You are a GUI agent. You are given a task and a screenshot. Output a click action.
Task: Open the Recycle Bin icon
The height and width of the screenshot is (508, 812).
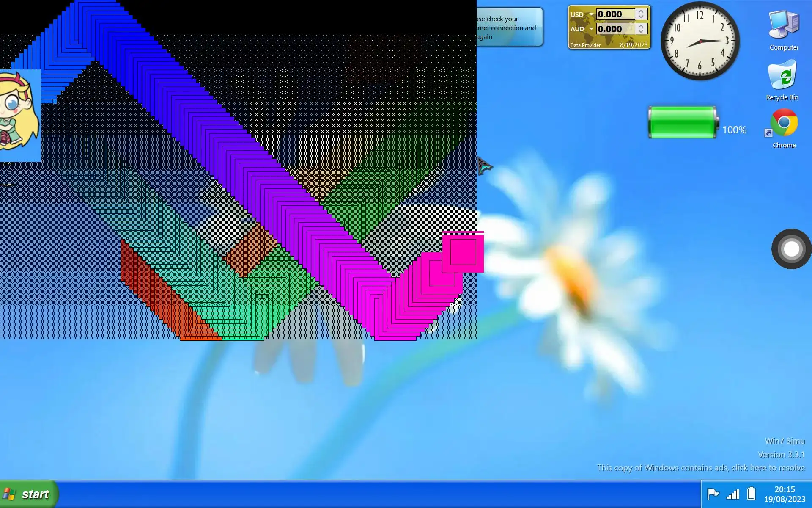[782, 75]
